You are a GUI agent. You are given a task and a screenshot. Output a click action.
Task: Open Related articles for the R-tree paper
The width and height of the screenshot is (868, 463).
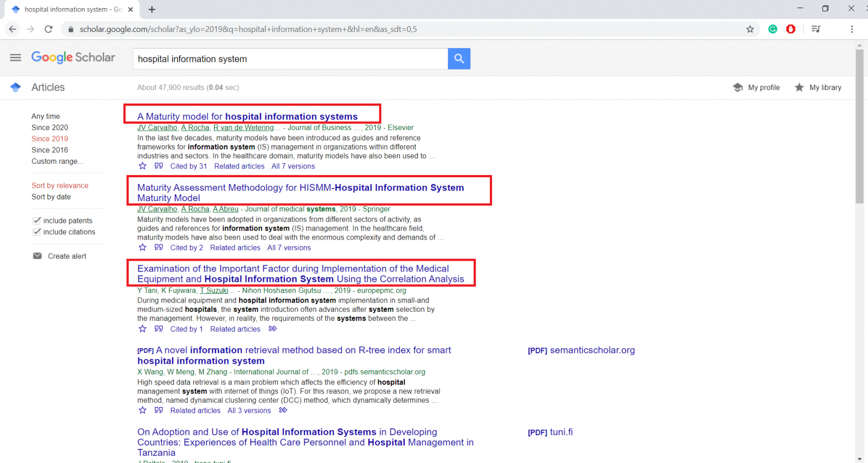tap(195, 410)
